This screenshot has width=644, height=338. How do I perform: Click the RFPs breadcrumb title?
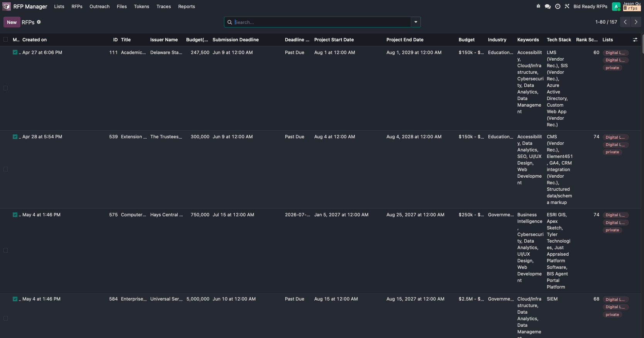point(28,22)
